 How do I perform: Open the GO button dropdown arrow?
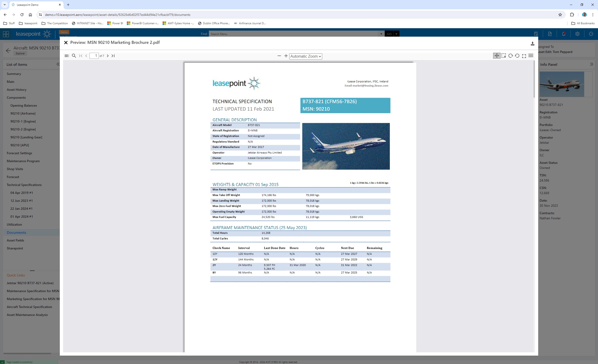[396, 34]
